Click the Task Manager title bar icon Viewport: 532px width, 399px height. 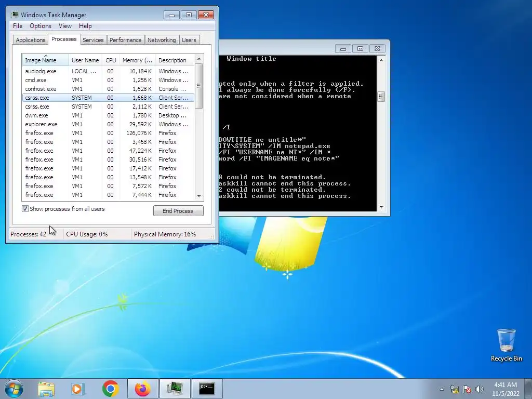[15, 15]
